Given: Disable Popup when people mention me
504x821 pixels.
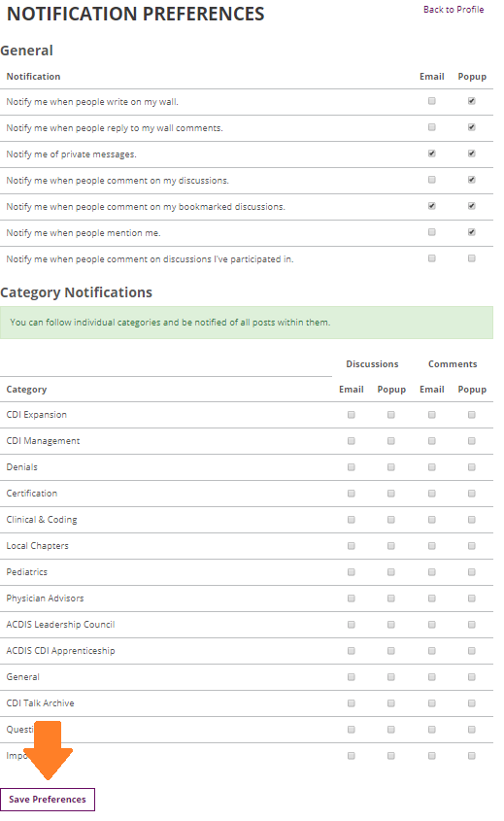Looking at the screenshot, I should pyautogui.click(x=472, y=232).
